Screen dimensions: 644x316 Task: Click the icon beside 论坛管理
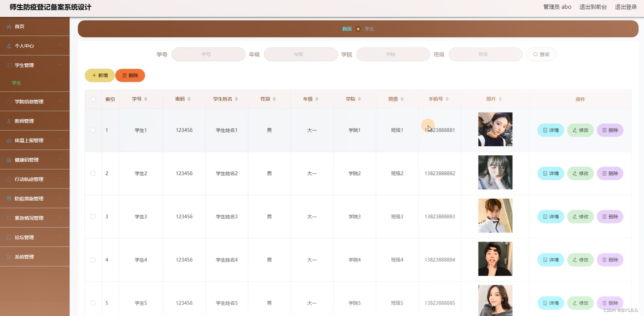click(x=9, y=238)
